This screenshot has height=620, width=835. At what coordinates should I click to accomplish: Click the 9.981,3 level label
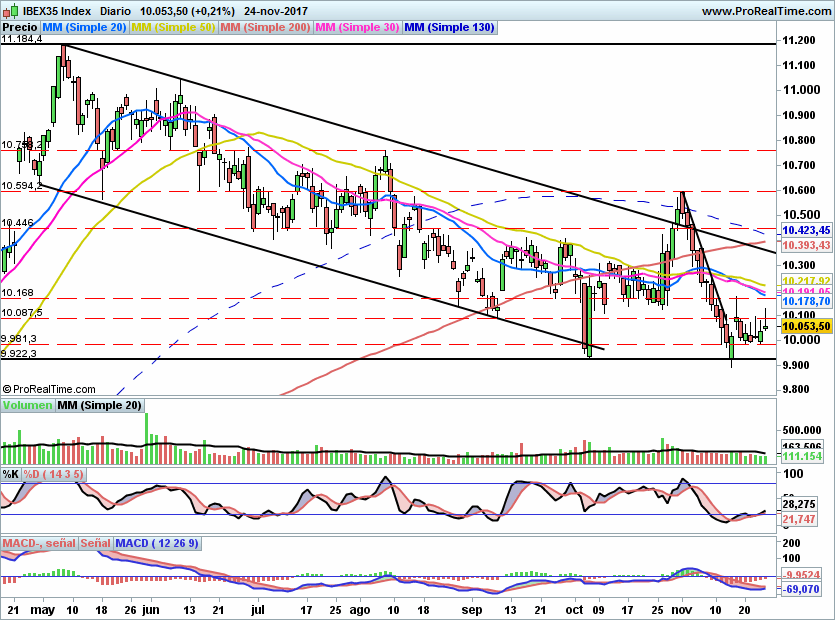coord(19,339)
